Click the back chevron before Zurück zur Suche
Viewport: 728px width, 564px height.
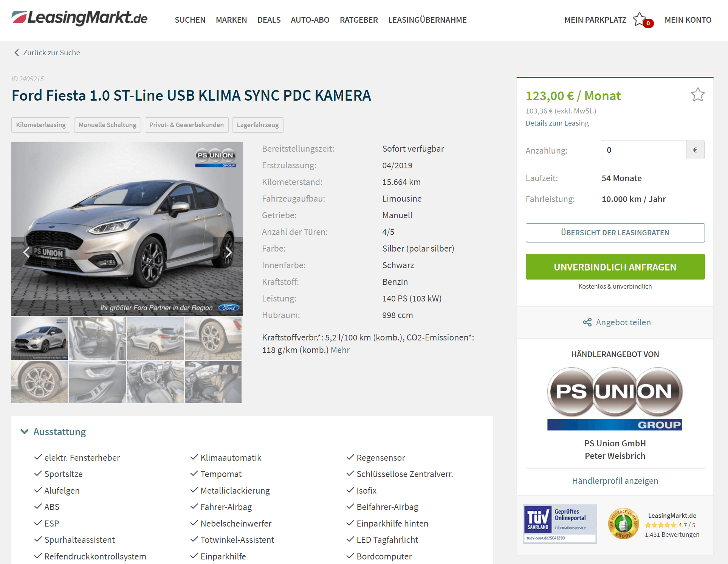[16, 53]
